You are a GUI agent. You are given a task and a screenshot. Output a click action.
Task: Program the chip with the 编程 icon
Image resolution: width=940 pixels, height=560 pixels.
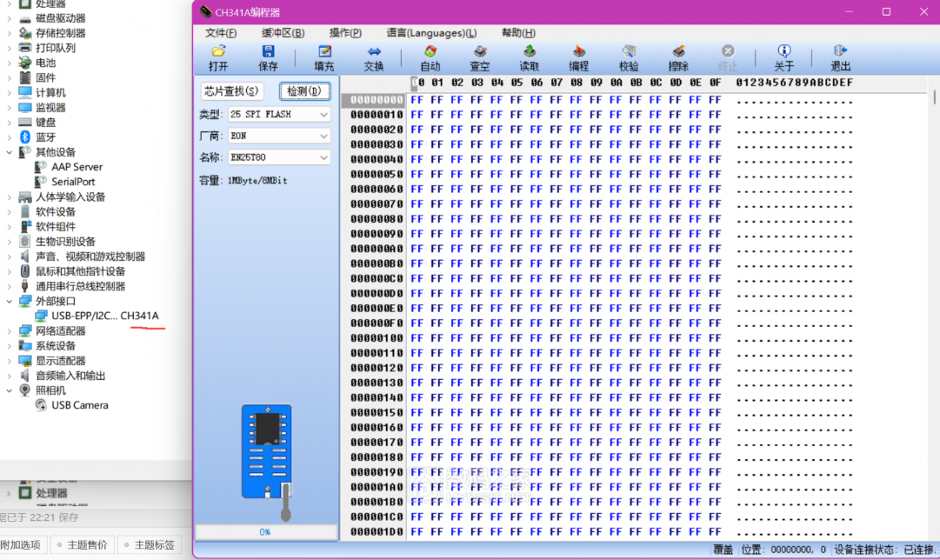tap(578, 56)
